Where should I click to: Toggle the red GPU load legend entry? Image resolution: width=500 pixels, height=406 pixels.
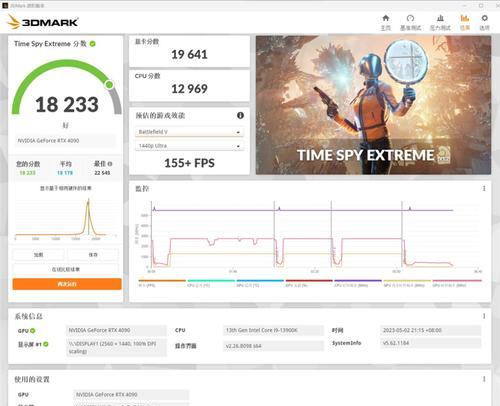pyautogui.click(x=309, y=283)
